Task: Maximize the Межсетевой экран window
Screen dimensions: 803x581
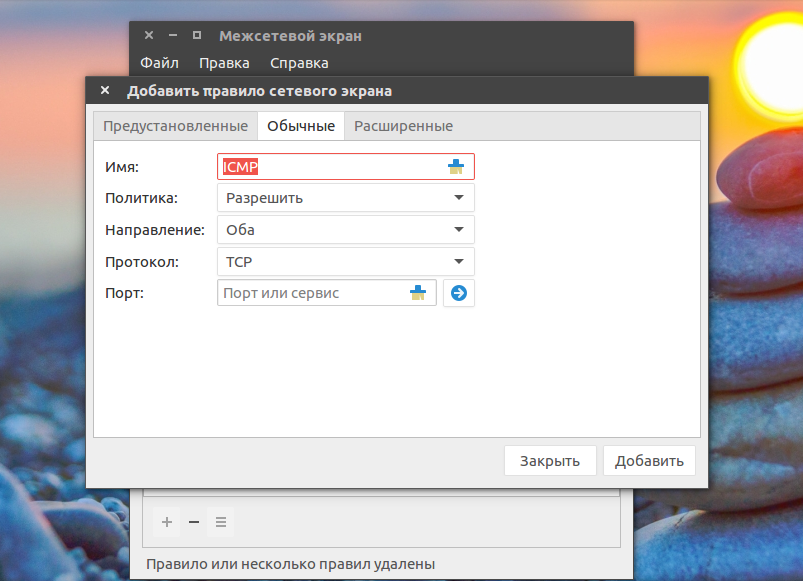Action: click(197, 35)
